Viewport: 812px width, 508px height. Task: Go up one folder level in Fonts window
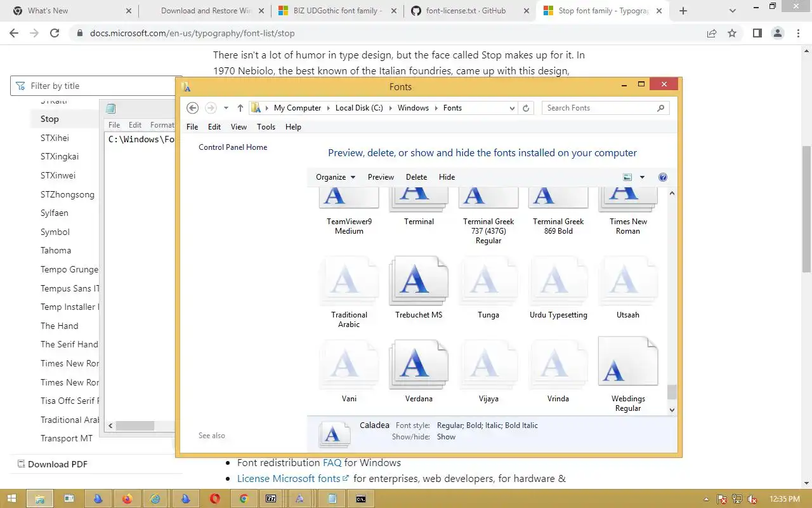pyautogui.click(x=240, y=108)
